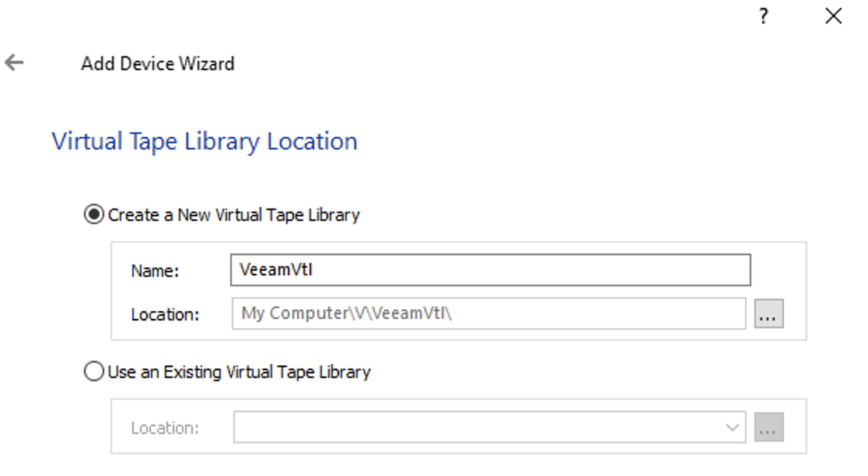Screen dimensions: 868x476
Task: Focus the Name field containing VeeamVtl
Action: point(491,270)
